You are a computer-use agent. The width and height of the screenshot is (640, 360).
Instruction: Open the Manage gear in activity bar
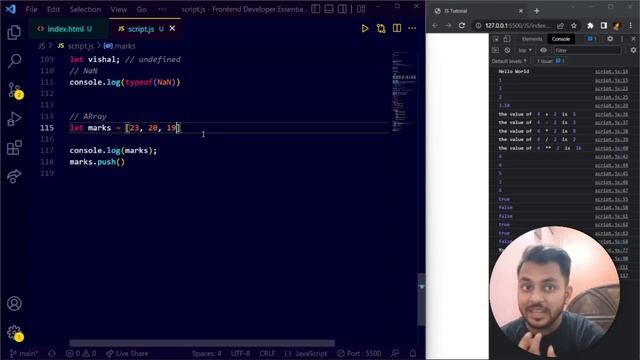coord(14,333)
